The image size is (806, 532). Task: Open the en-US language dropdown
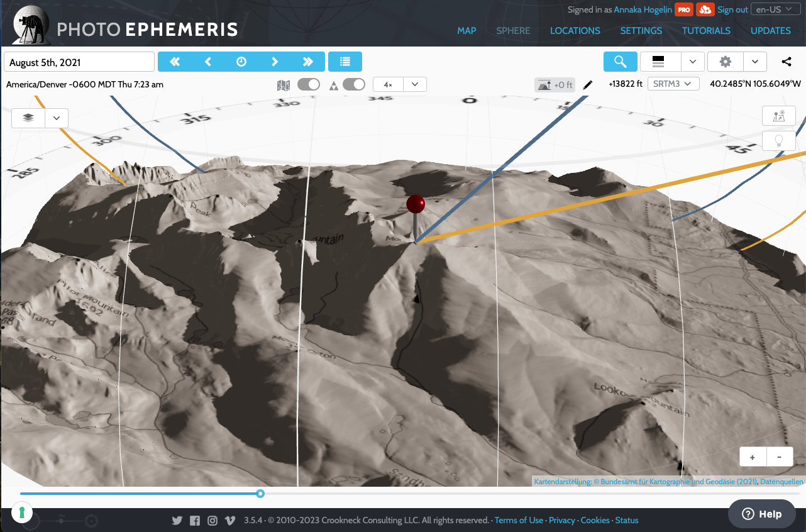pos(774,9)
